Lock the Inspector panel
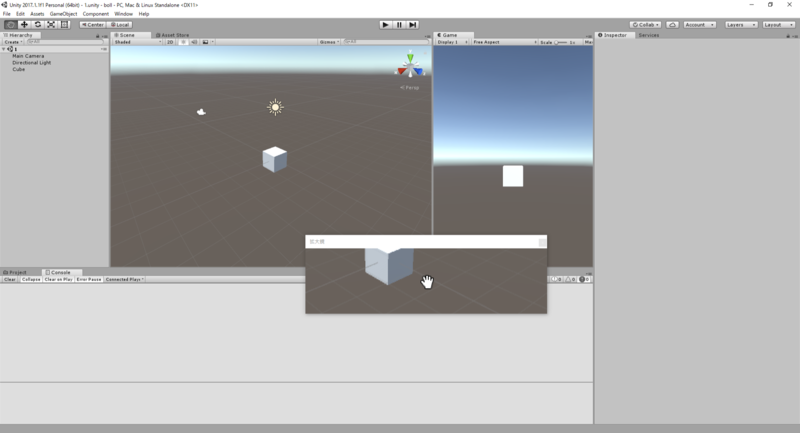Image resolution: width=800 pixels, height=433 pixels. click(788, 36)
